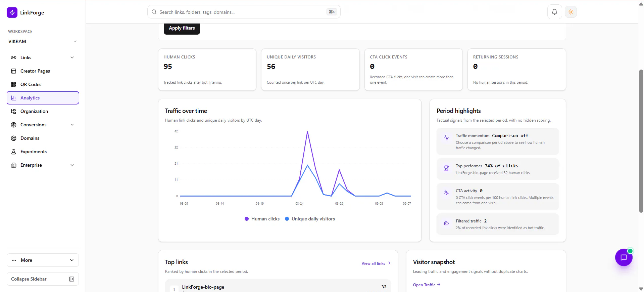This screenshot has height=292, width=644.
Task: Open Organization menu item
Action: [43, 111]
